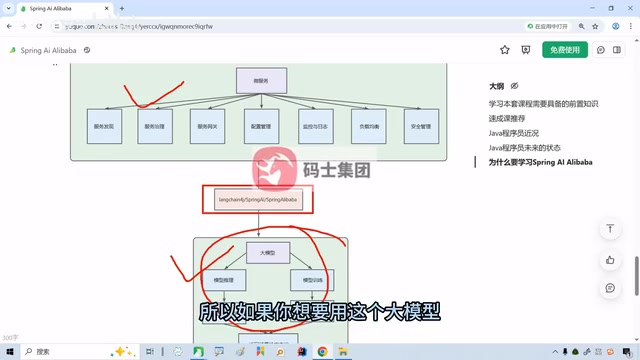Click the 服务发现 diagram box
Image resolution: width=640 pixels, height=360 pixels.
[104, 126]
